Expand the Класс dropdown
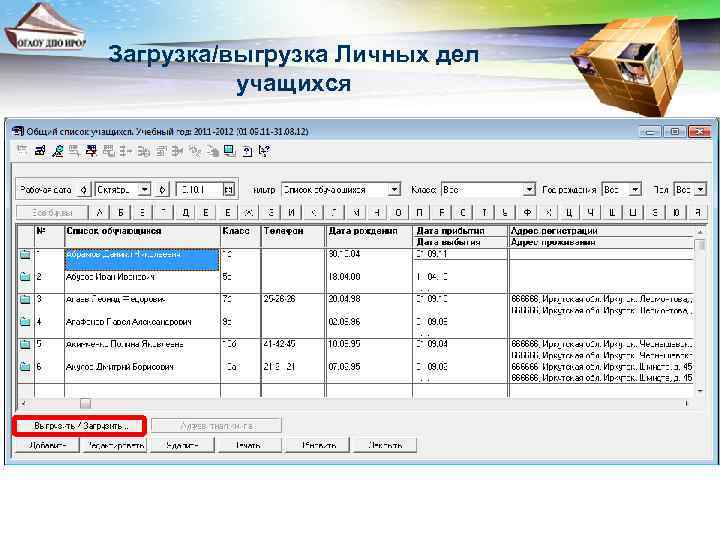This screenshot has height=540, width=720. (529, 190)
